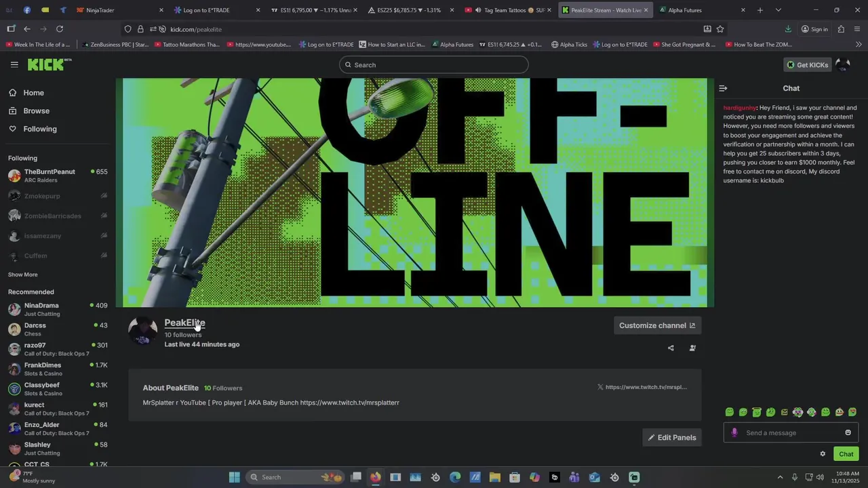Open Firefox from taskbar
Viewport: 868px width, 488px height.
376,477
